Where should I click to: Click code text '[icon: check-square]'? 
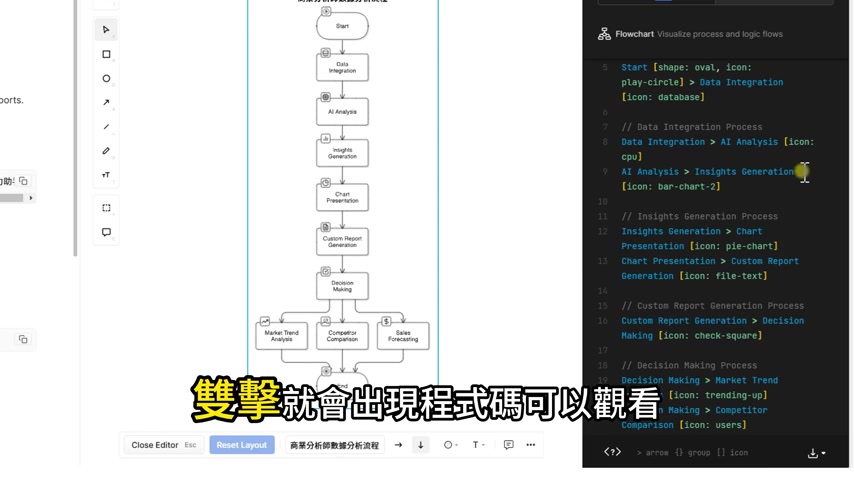tap(710, 336)
